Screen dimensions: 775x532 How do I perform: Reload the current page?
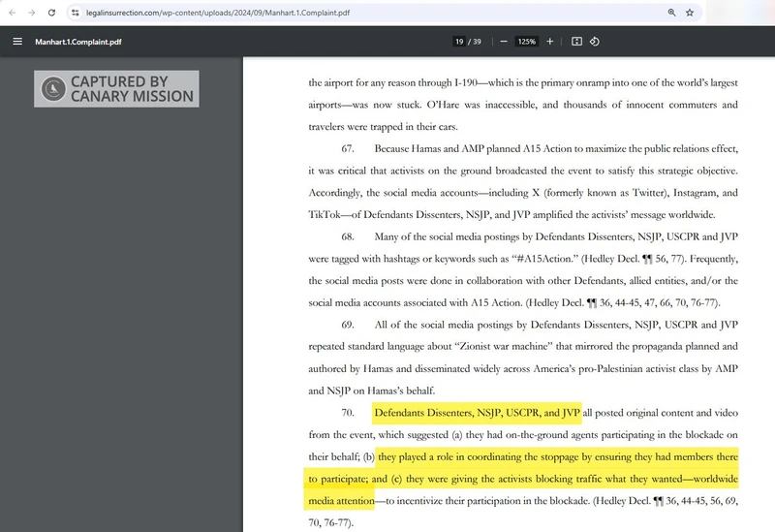pyautogui.click(x=51, y=13)
